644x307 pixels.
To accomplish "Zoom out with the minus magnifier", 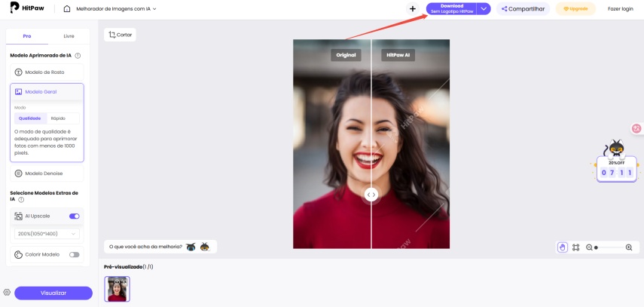I will (589, 247).
